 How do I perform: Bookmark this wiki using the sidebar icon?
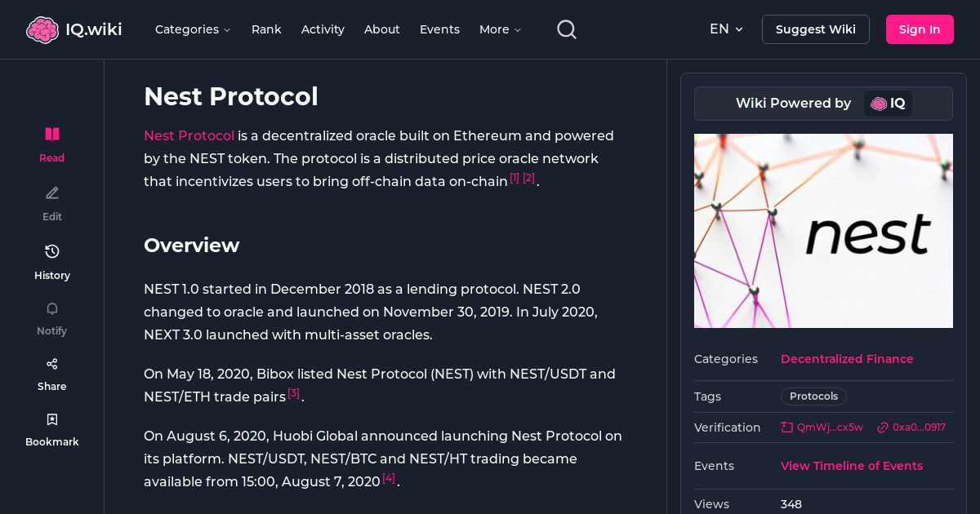click(51, 419)
